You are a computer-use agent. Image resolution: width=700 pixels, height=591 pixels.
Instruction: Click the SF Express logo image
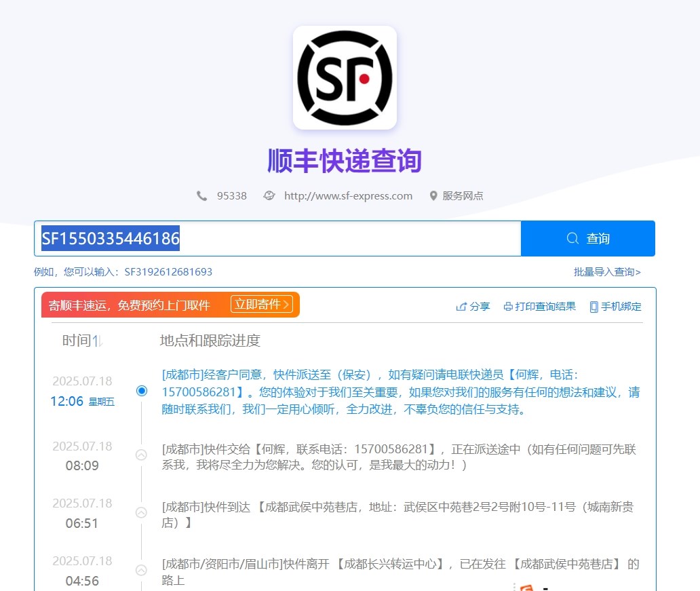(x=345, y=78)
